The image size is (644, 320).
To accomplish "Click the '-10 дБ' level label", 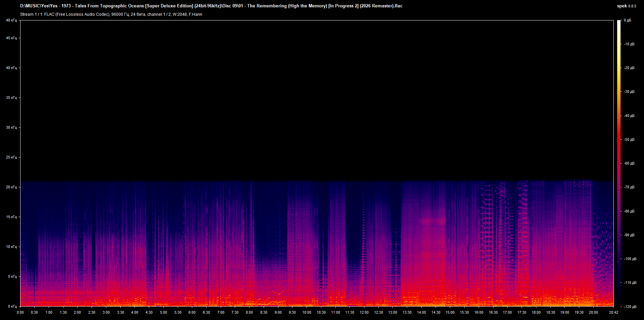I will [629, 44].
